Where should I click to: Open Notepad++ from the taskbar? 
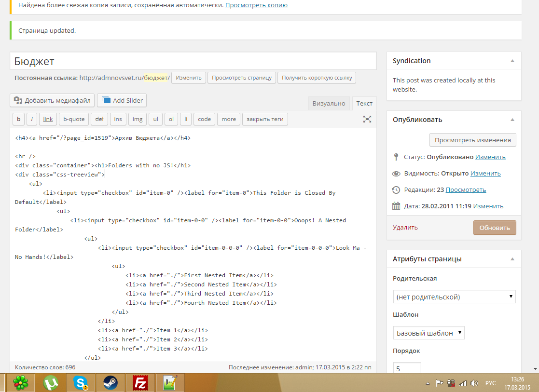170,383
